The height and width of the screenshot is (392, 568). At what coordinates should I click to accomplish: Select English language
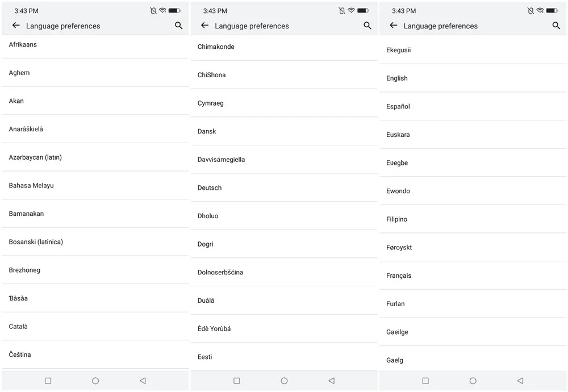click(x=397, y=78)
